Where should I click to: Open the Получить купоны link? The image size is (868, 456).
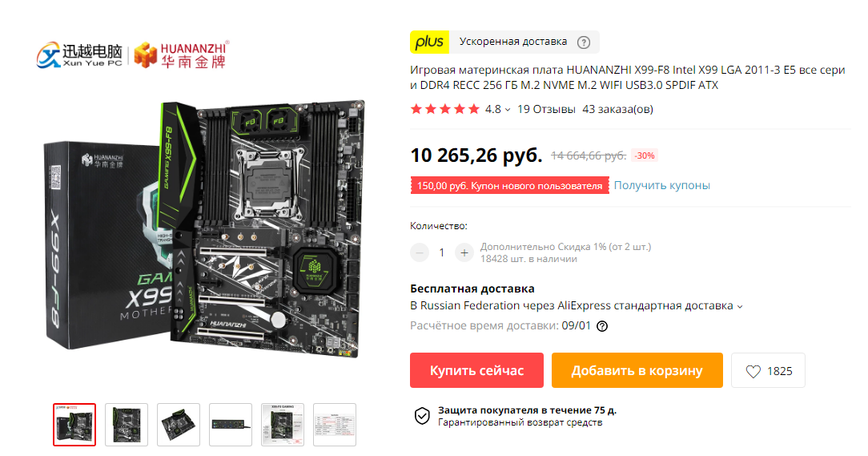tap(661, 186)
